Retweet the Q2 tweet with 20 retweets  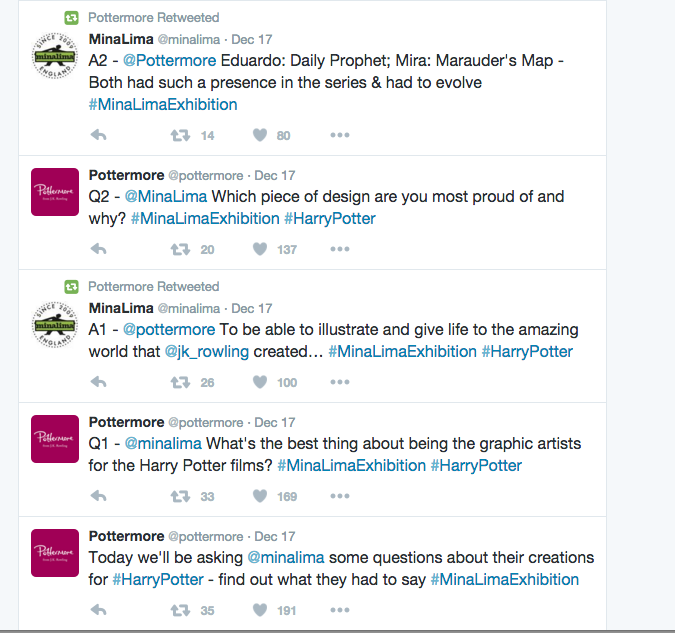point(180,249)
